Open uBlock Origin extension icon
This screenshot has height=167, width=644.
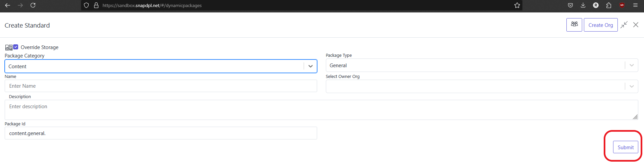tap(622, 5)
